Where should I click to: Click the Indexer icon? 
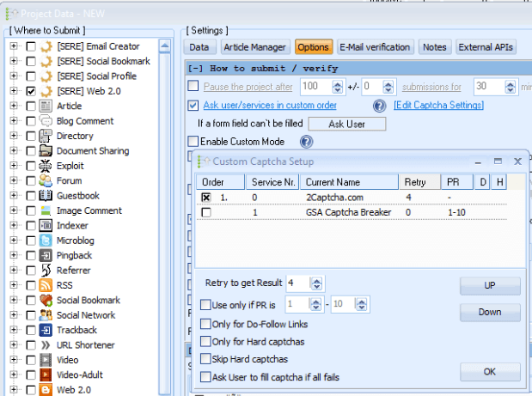pos(46,225)
